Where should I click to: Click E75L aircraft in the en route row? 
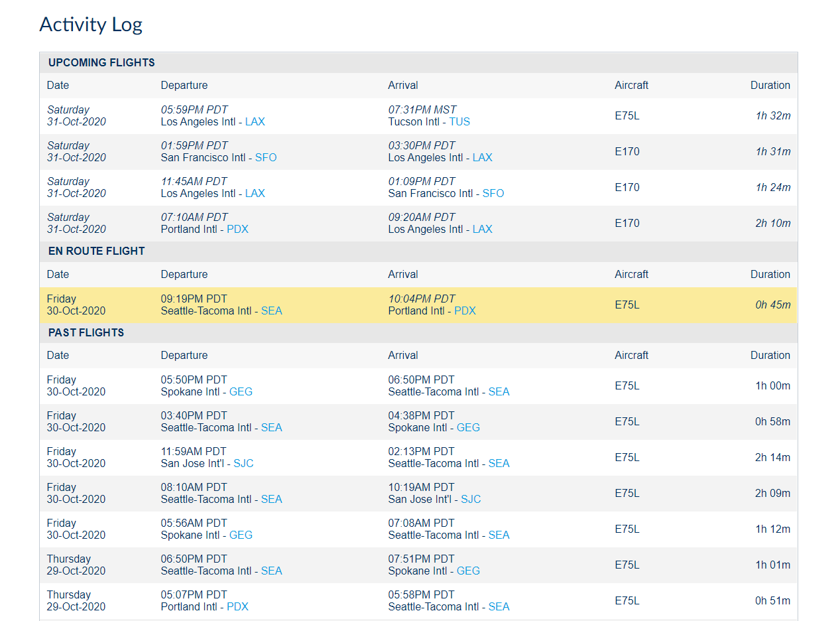(x=627, y=305)
